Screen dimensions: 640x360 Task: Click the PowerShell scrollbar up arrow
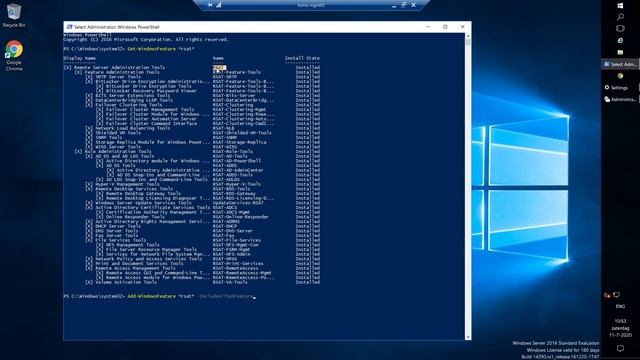tap(468, 36)
